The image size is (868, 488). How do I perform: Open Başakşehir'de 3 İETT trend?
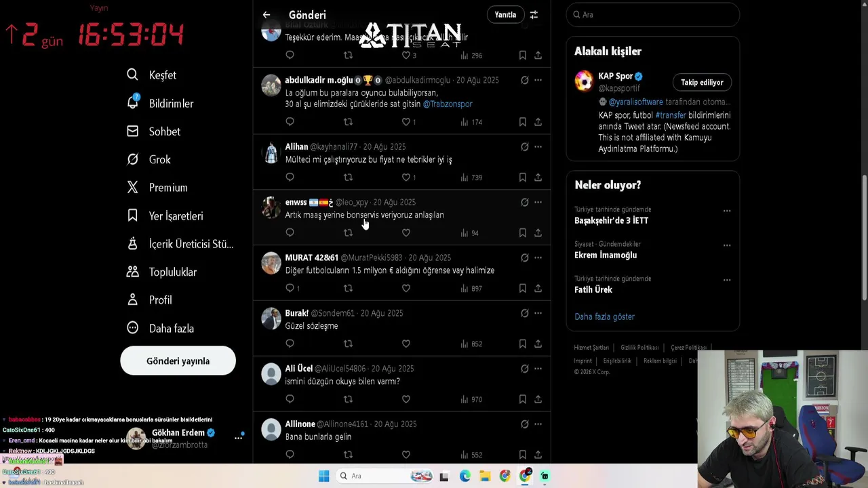click(612, 220)
